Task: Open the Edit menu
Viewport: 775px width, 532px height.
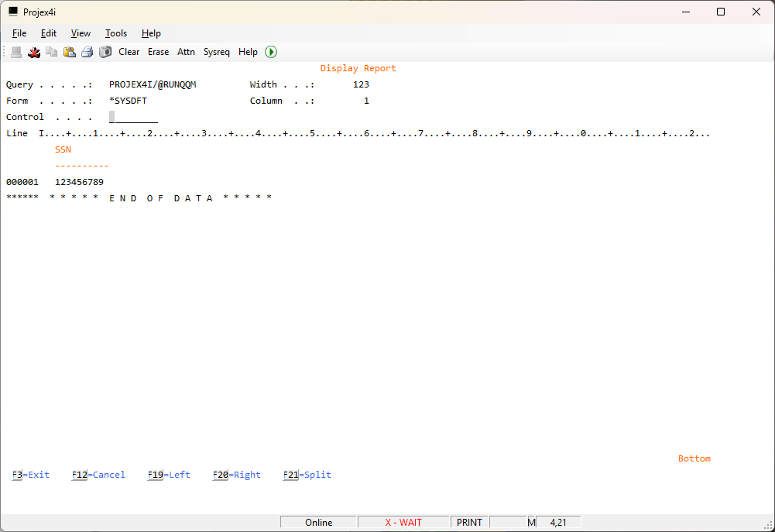Action: pos(49,33)
